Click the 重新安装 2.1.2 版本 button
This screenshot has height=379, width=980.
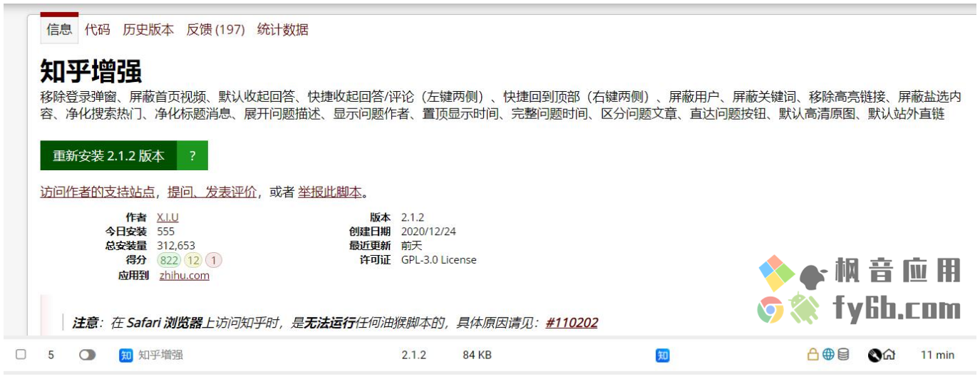pyautogui.click(x=108, y=156)
